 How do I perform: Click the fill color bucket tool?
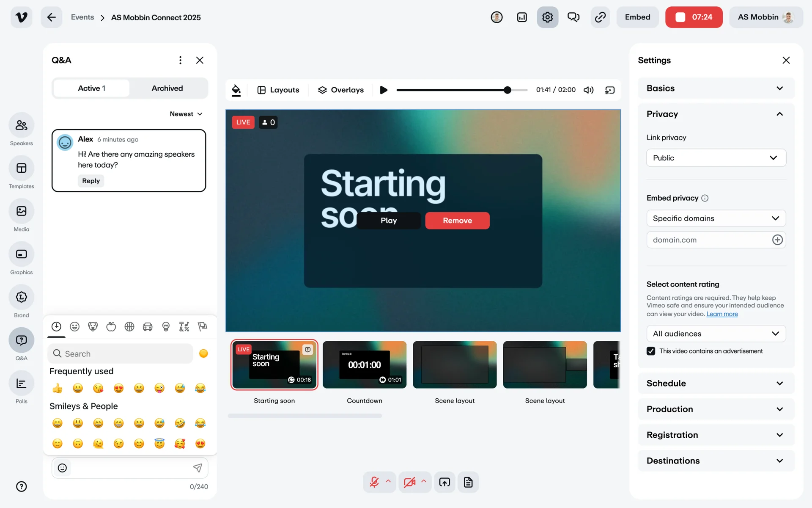point(236,90)
